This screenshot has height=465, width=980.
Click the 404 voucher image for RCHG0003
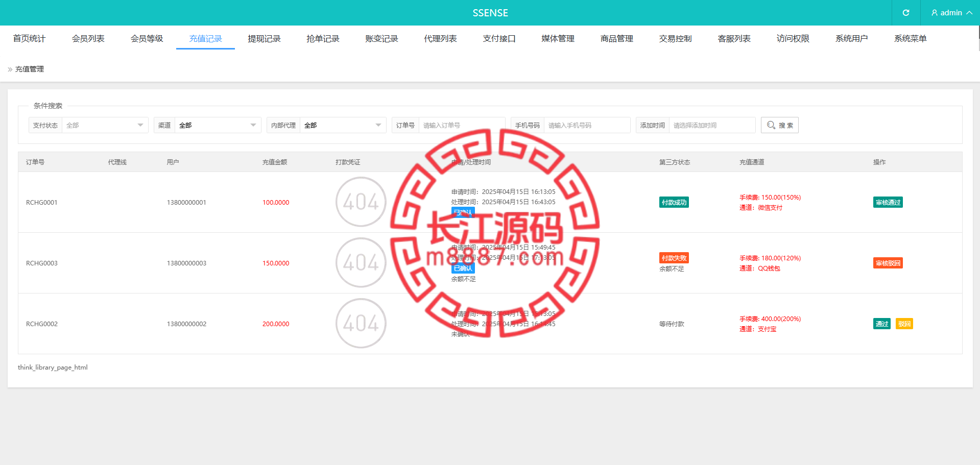point(361,263)
